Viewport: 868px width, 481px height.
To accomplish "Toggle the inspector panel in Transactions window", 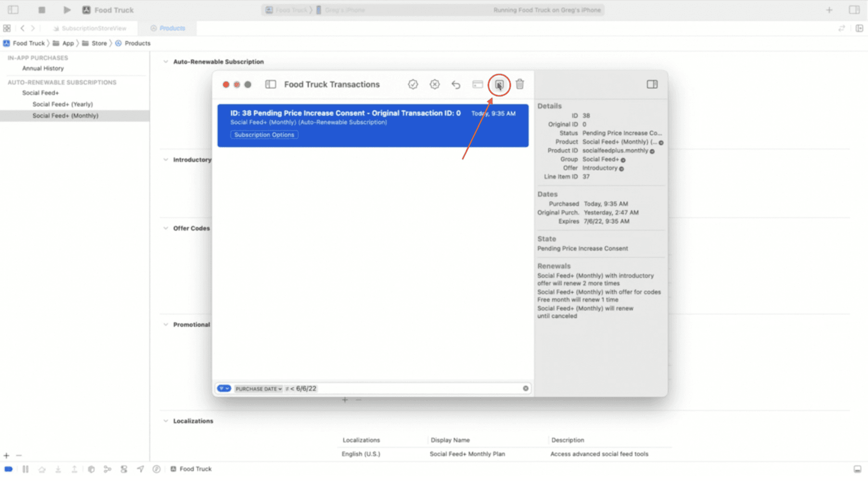I will (x=652, y=84).
